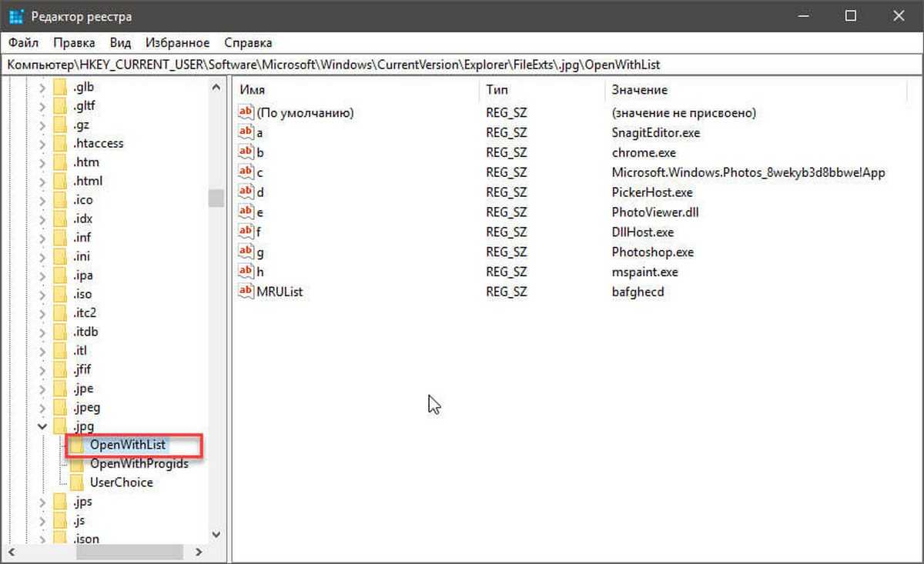This screenshot has width=924, height=564.
Task: Select the icon beside Photoshop.exe entry g
Action: click(246, 252)
